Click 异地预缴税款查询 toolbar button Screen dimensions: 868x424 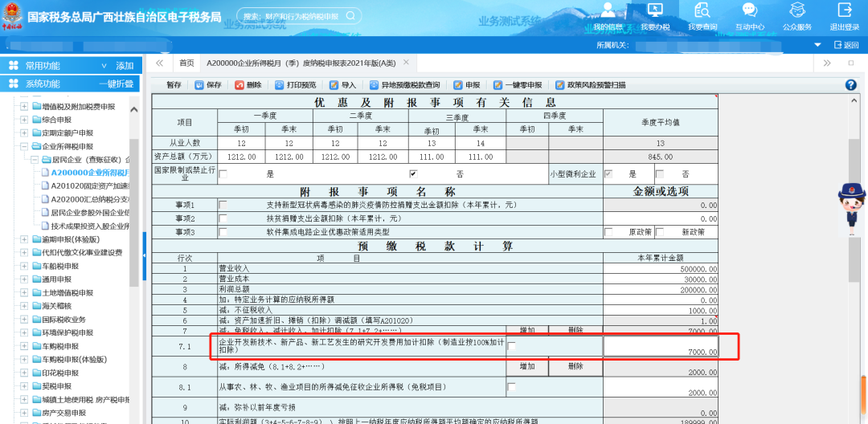(x=404, y=85)
